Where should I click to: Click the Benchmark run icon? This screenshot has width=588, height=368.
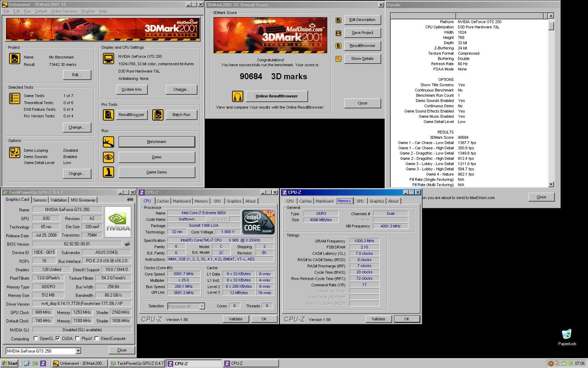[x=108, y=142]
